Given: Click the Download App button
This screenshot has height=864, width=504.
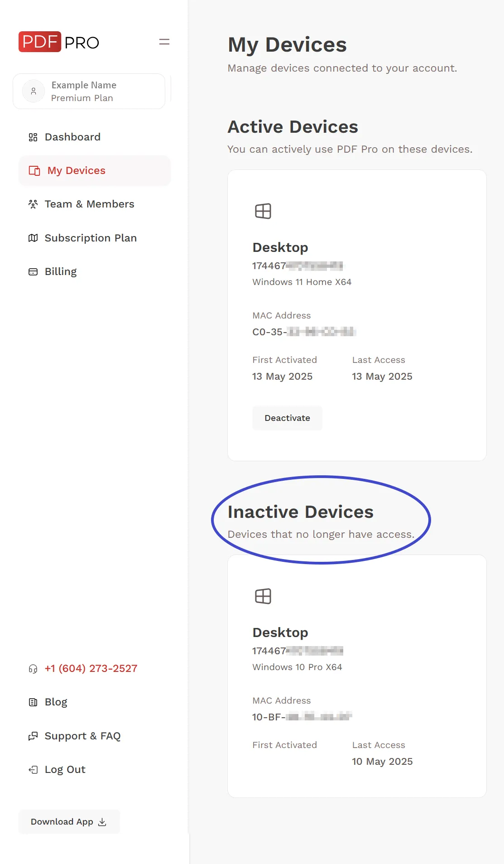Looking at the screenshot, I should point(69,822).
